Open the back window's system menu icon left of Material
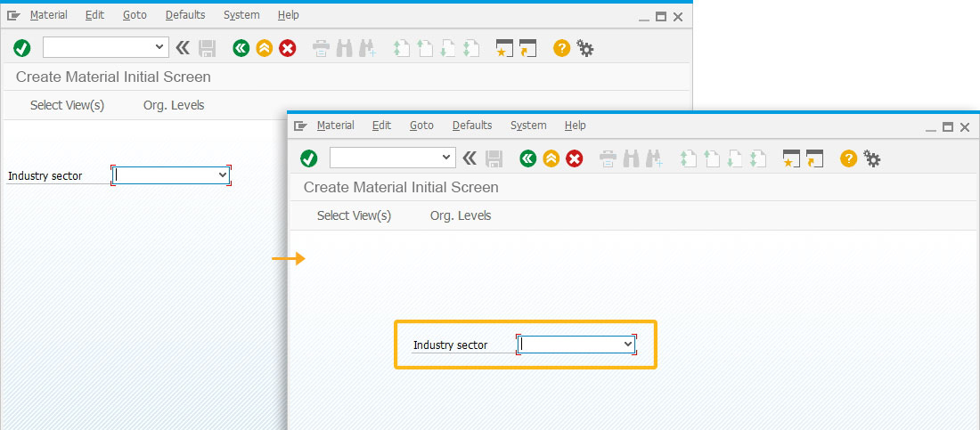The width and height of the screenshot is (980, 430). pos(13,16)
